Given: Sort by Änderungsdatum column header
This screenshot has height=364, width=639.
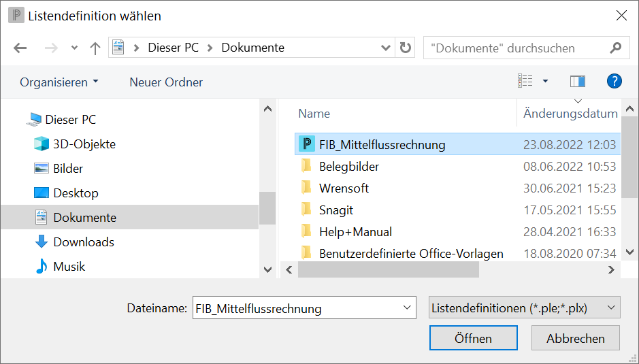Looking at the screenshot, I should pos(570,114).
